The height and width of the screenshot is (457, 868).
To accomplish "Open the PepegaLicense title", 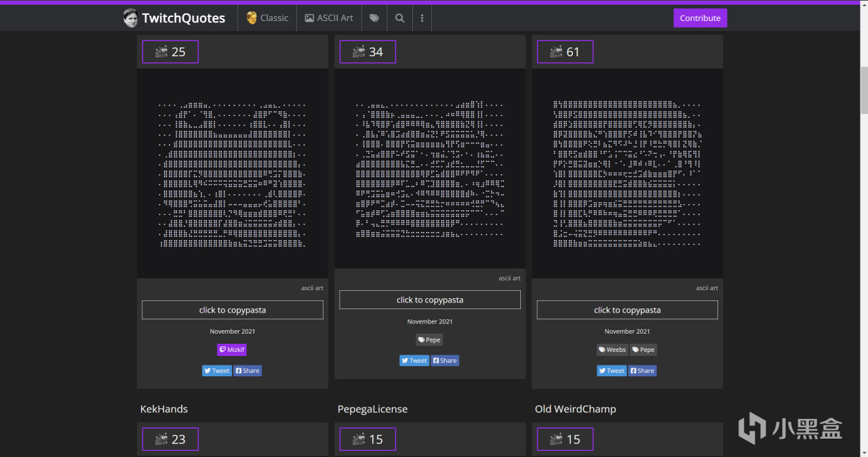I will click(373, 409).
